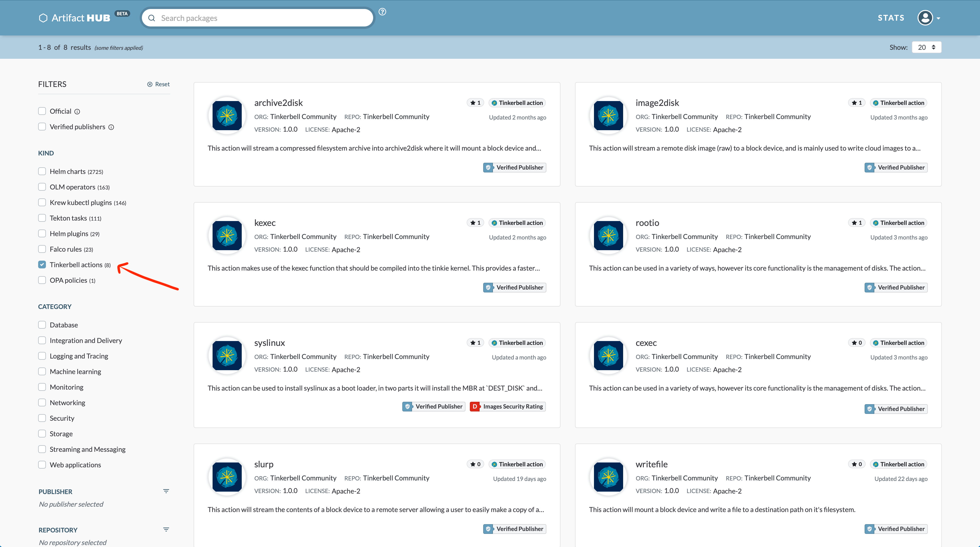Open the publisher filter icon
This screenshot has width=980, height=547.
166,491
